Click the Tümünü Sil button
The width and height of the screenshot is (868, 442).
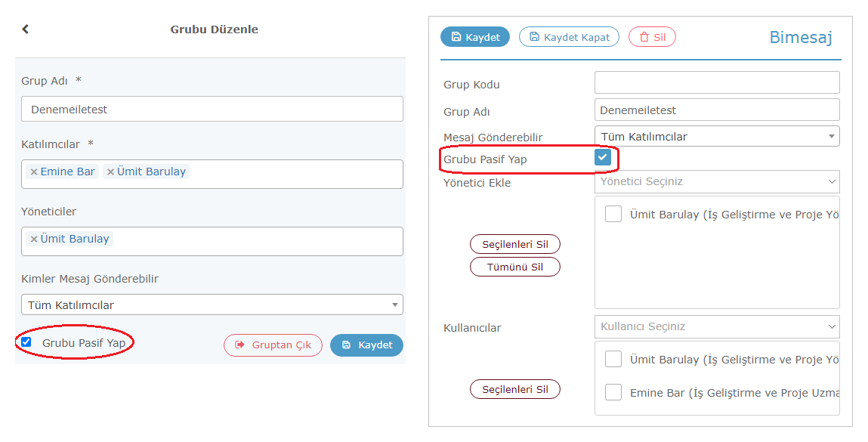coord(514,267)
